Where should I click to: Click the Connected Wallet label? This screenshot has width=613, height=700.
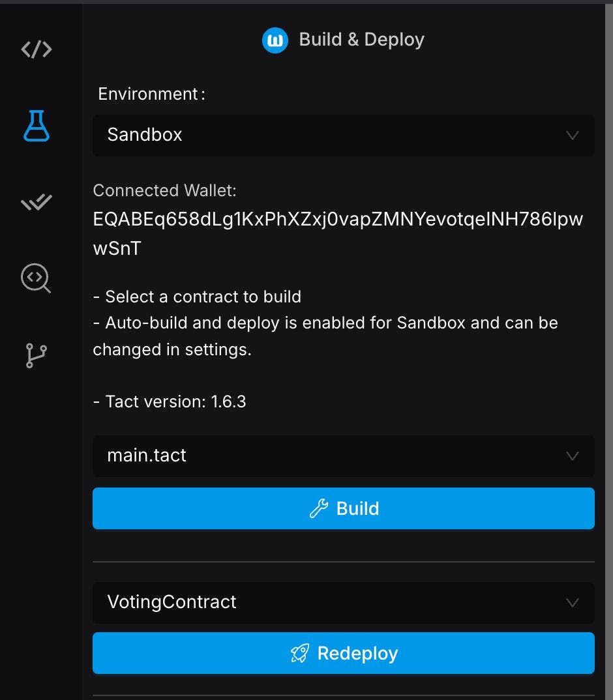pos(164,190)
